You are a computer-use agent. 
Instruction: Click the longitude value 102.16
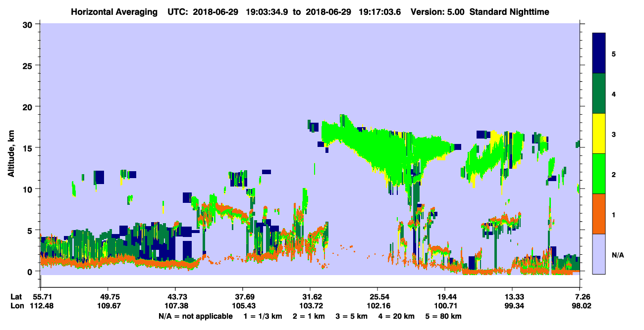(377, 306)
